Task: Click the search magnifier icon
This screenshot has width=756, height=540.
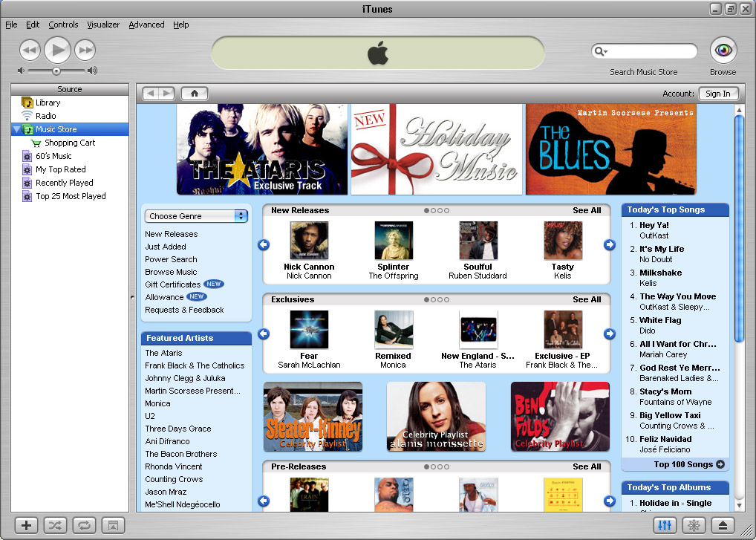Action: (600, 51)
